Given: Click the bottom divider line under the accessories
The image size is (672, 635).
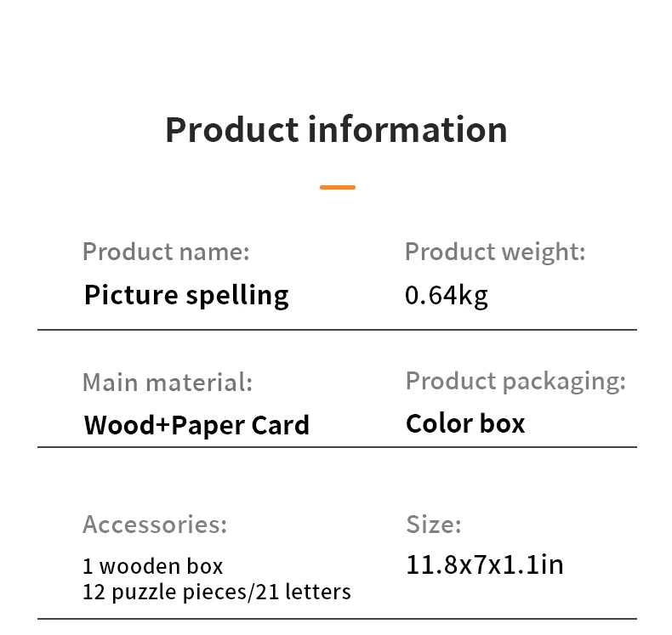Looking at the screenshot, I should tap(337, 618).
